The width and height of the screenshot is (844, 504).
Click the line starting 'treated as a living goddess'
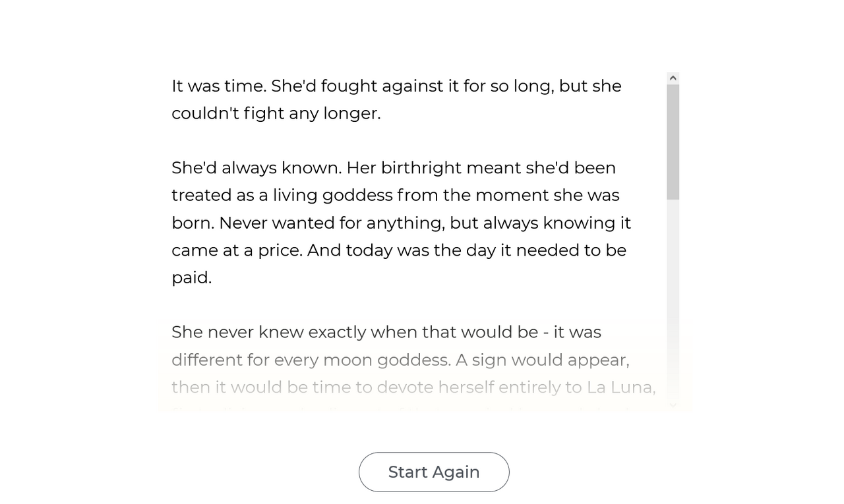click(396, 196)
